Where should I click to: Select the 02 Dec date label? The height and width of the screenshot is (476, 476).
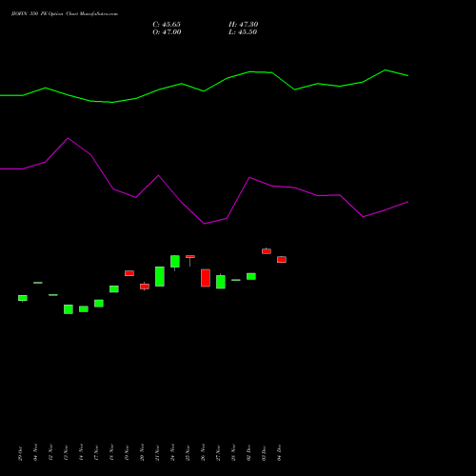pyautogui.click(x=248, y=453)
